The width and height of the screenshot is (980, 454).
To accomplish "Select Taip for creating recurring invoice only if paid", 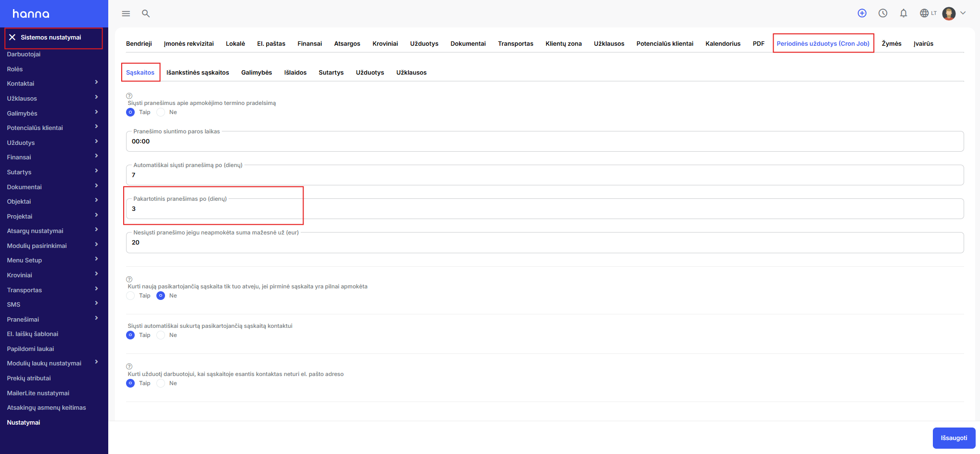I will pos(130,296).
